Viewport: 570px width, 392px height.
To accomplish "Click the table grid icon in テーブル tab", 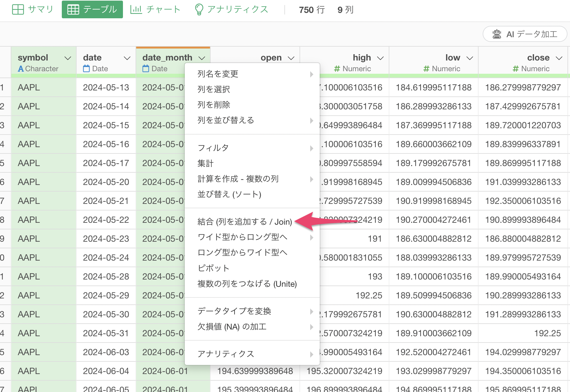I will [x=73, y=9].
